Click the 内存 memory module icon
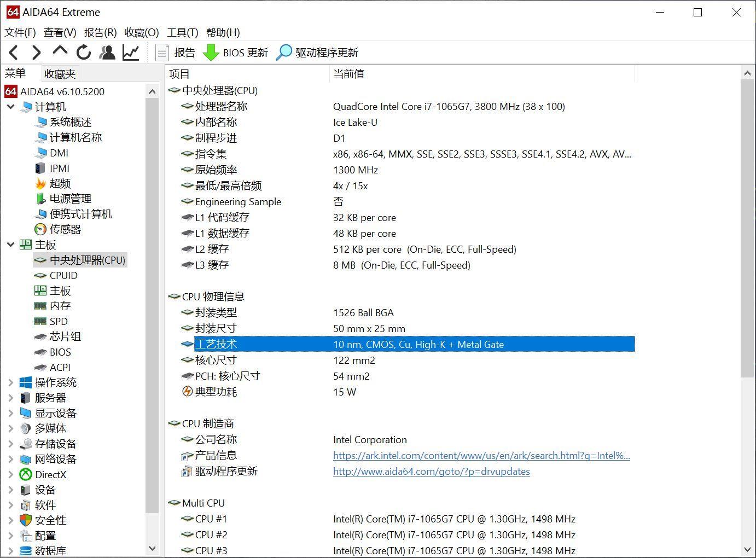756x558 pixels. [x=40, y=306]
